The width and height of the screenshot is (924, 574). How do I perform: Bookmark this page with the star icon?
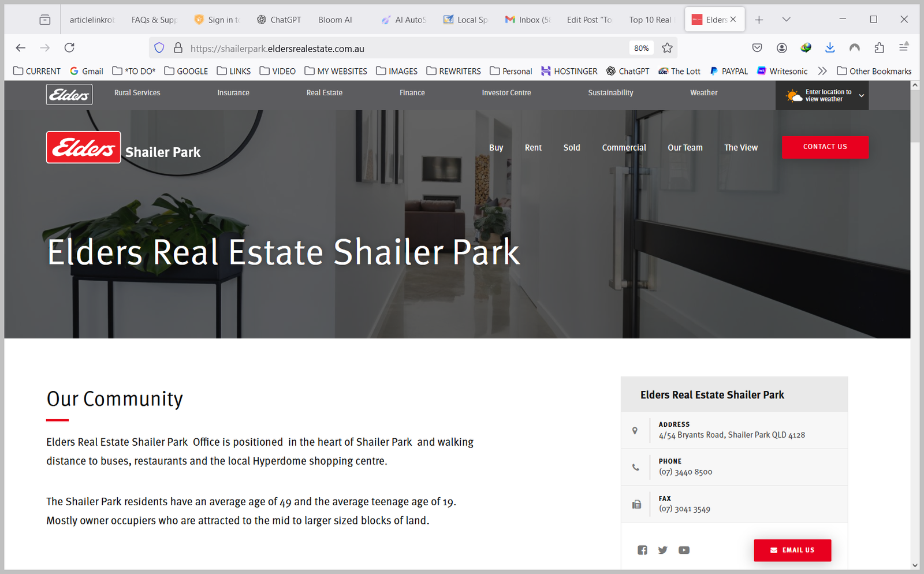667,48
